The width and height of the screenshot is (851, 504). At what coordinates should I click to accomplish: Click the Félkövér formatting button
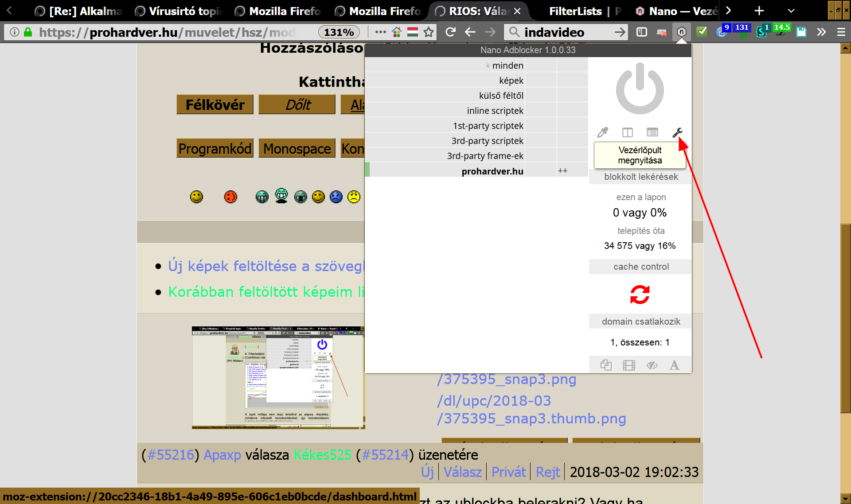pyautogui.click(x=215, y=105)
